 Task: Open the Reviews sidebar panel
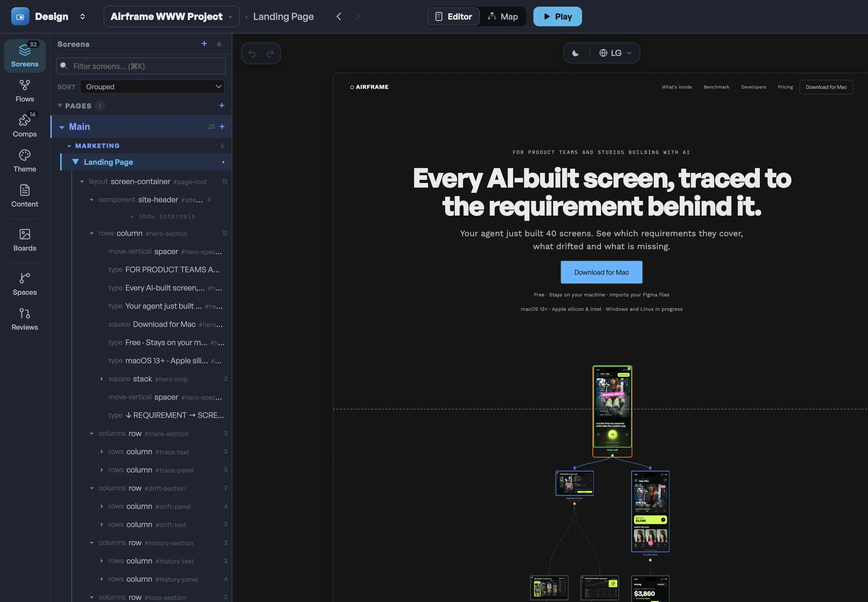click(x=24, y=319)
